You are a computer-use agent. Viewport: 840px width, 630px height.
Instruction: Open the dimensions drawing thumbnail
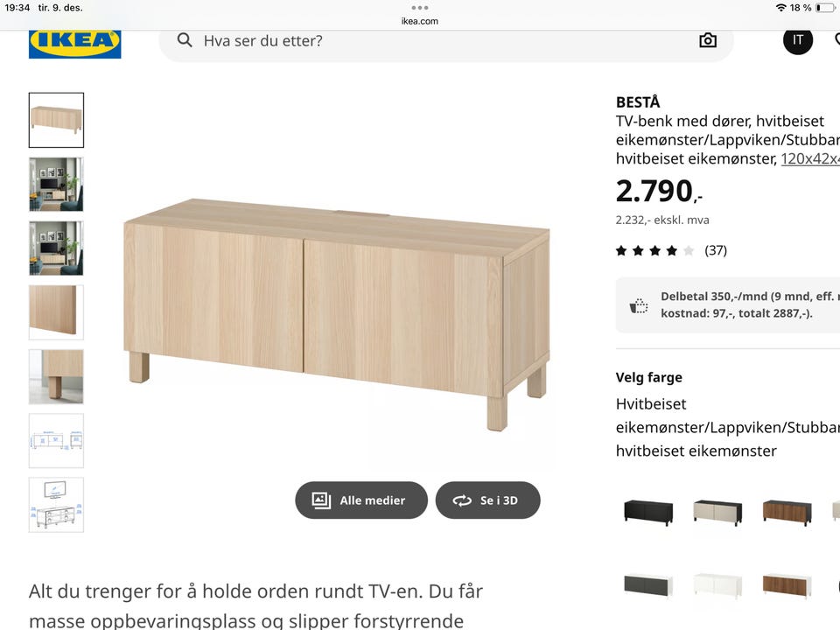click(x=56, y=440)
